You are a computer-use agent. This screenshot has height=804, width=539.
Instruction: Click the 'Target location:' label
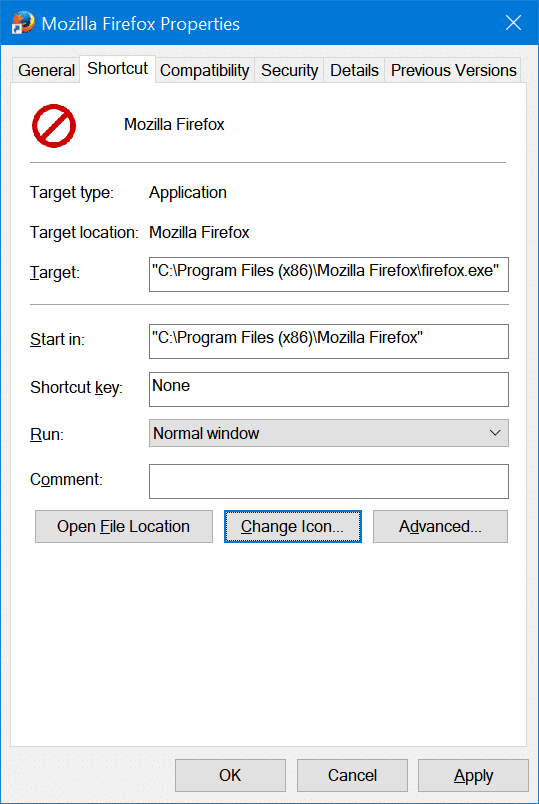84,232
